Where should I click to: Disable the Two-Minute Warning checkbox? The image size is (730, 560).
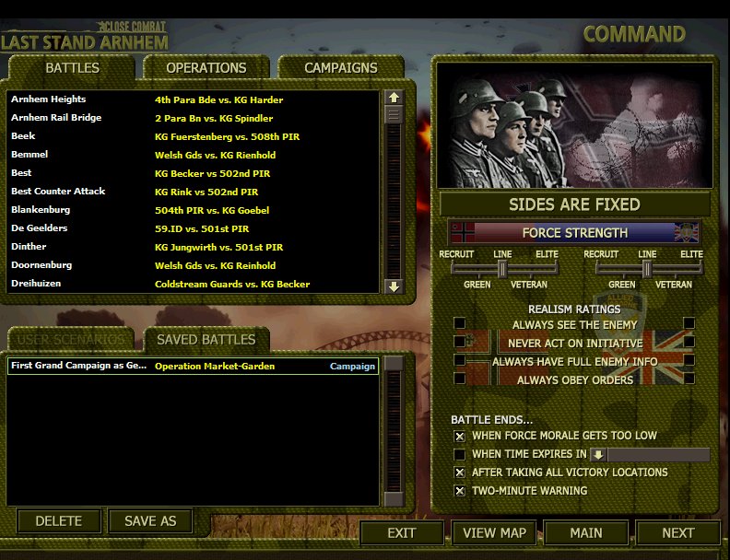tap(460, 491)
